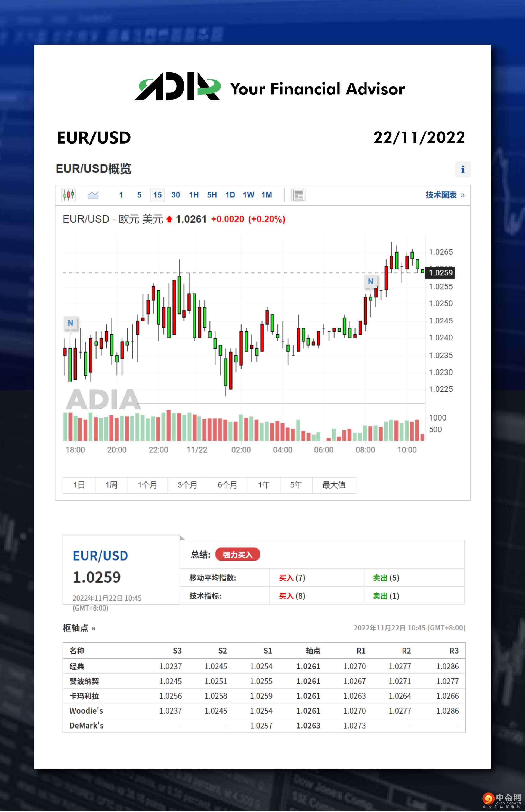Click the 强力买入 summary button

[x=237, y=555]
